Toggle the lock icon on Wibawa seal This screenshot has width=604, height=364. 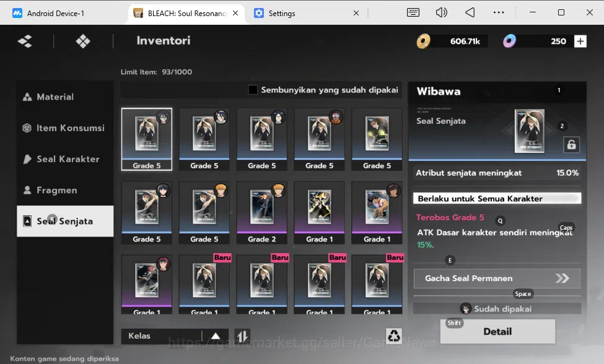(x=571, y=145)
